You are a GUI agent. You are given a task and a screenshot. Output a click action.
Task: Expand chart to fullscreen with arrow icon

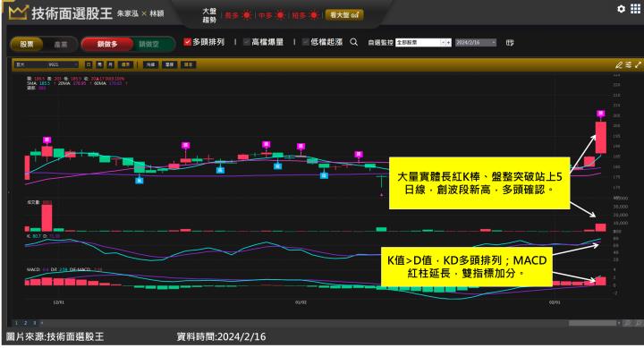(x=638, y=65)
